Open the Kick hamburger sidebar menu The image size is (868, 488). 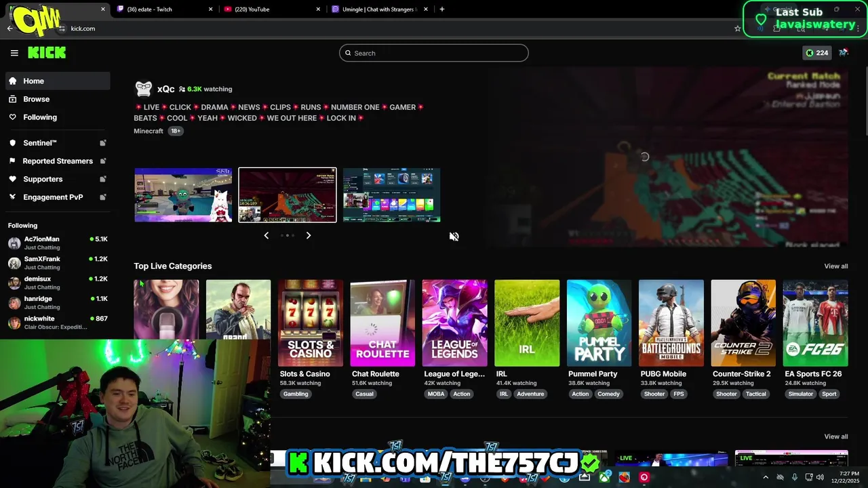click(x=14, y=53)
